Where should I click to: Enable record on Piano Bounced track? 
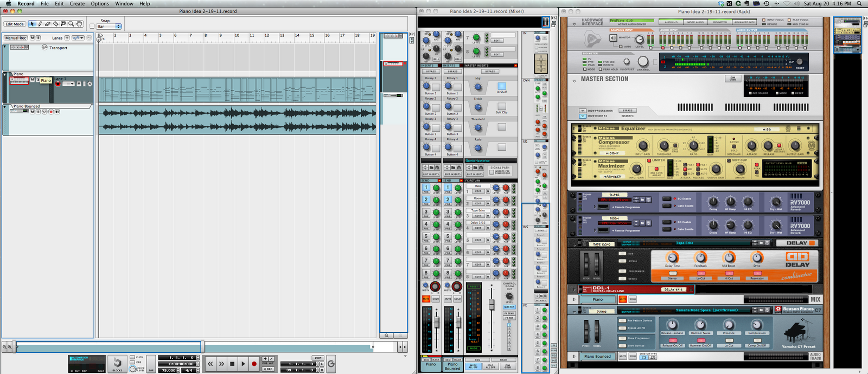(x=51, y=112)
